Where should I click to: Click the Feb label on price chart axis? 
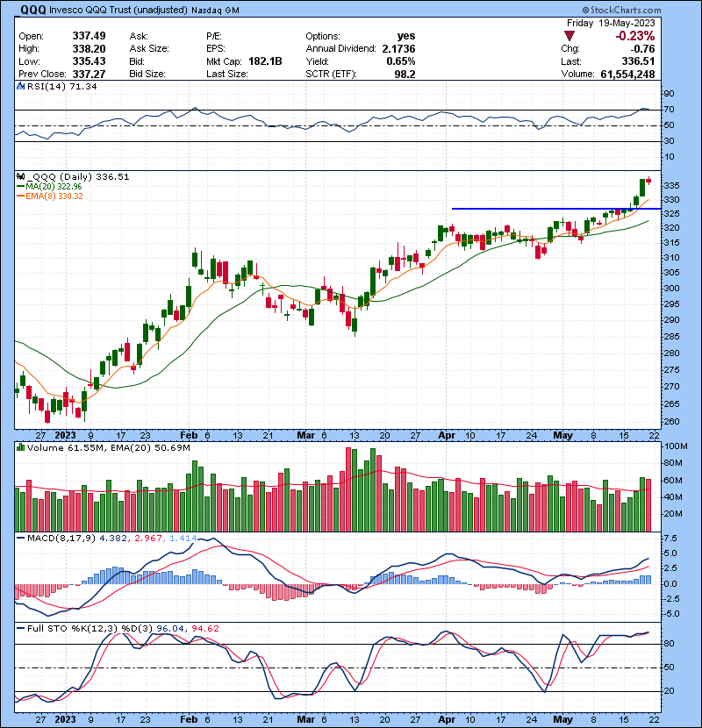pos(189,436)
